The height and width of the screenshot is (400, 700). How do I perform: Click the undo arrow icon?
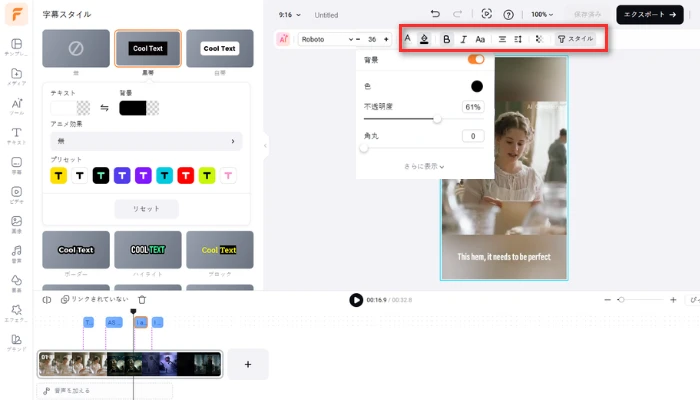[434, 14]
